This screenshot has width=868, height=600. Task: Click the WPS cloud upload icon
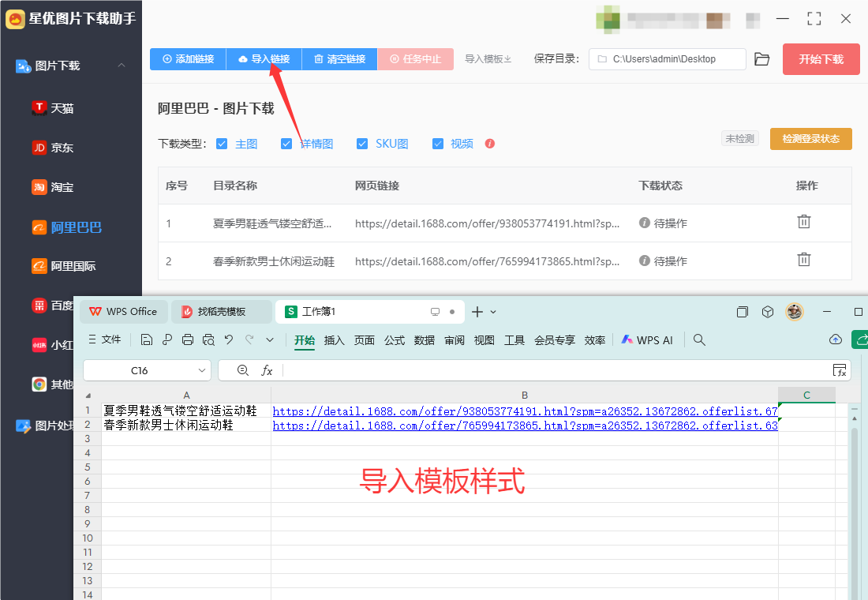click(836, 339)
